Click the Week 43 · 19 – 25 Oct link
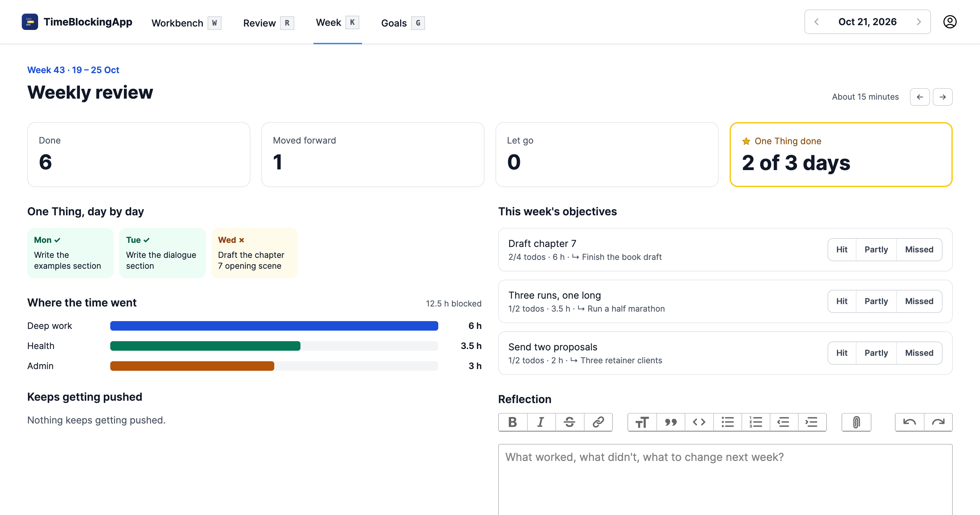The height and width of the screenshot is (515, 980). [73, 70]
